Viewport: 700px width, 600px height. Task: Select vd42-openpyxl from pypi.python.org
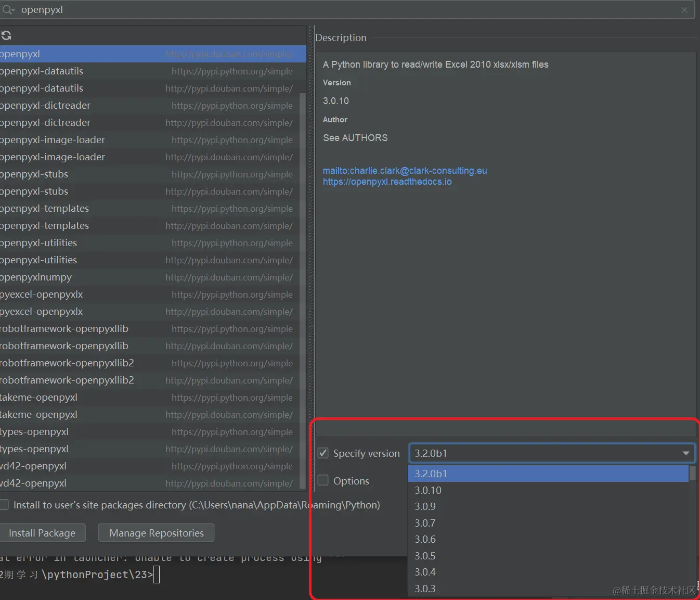pyautogui.click(x=150, y=466)
